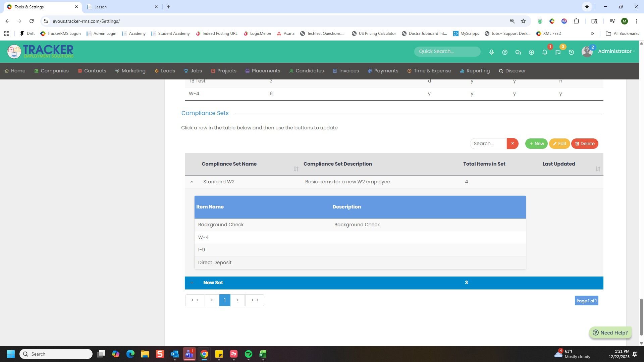Expand the New Set row chevron
Image resolution: width=644 pixels, height=362 pixels.
192,283
